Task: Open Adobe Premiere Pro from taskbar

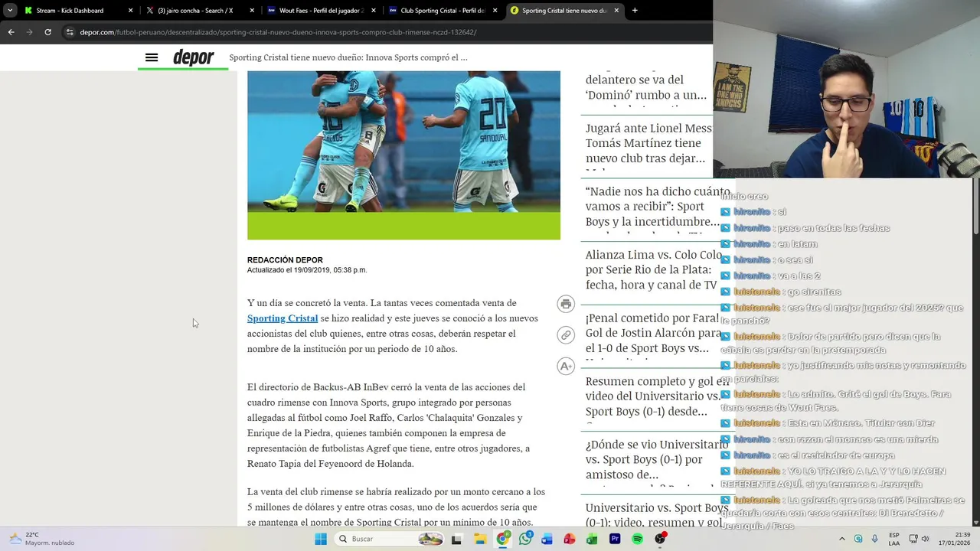Action: 615,539
